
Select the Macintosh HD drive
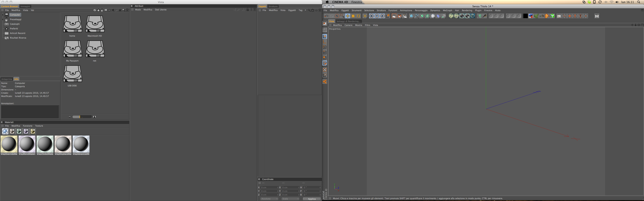pyautogui.click(x=95, y=24)
